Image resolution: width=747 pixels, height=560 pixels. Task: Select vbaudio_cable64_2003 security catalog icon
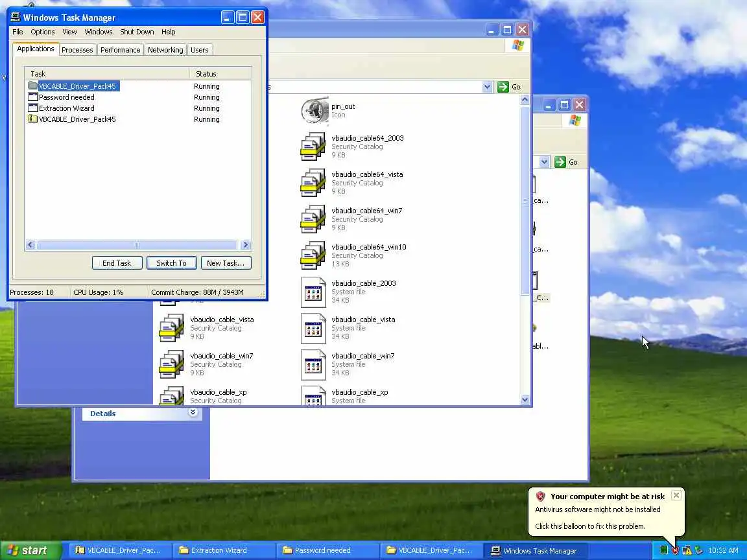(313, 146)
